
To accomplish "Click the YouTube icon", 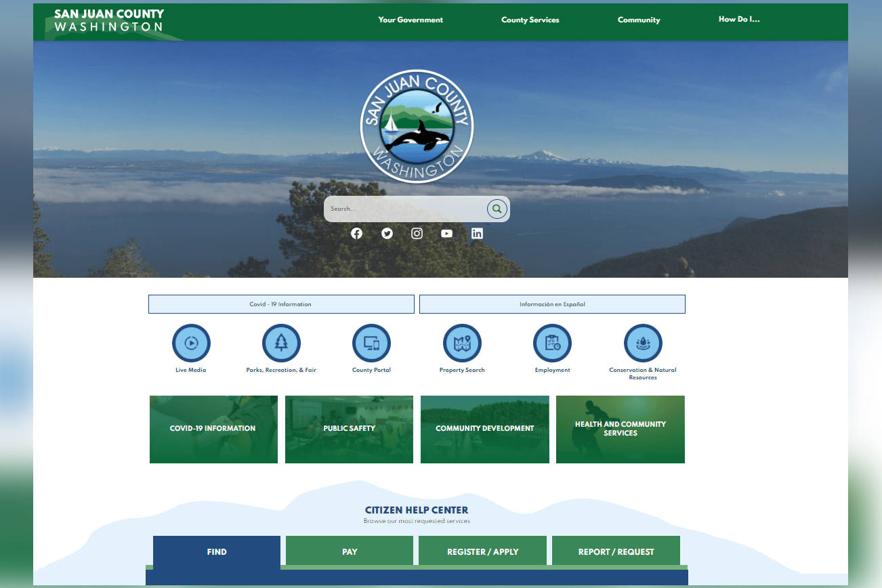I will click(x=446, y=233).
